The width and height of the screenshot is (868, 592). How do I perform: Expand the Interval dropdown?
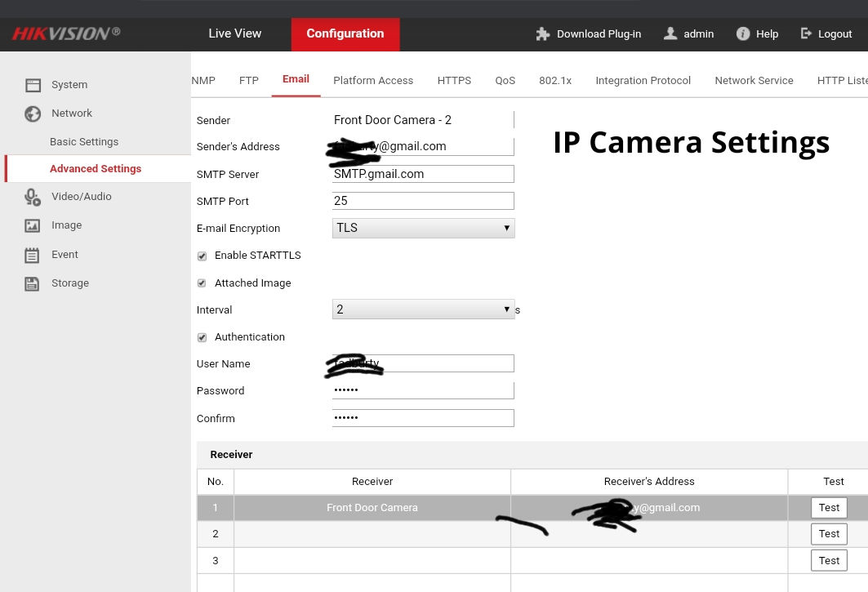[423, 309]
